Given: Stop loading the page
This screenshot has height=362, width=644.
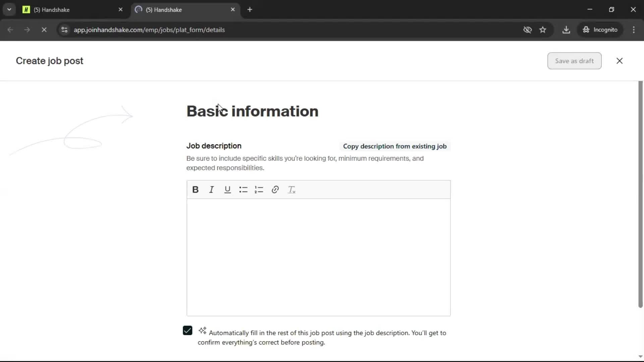Looking at the screenshot, I should pyautogui.click(x=44, y=30).
